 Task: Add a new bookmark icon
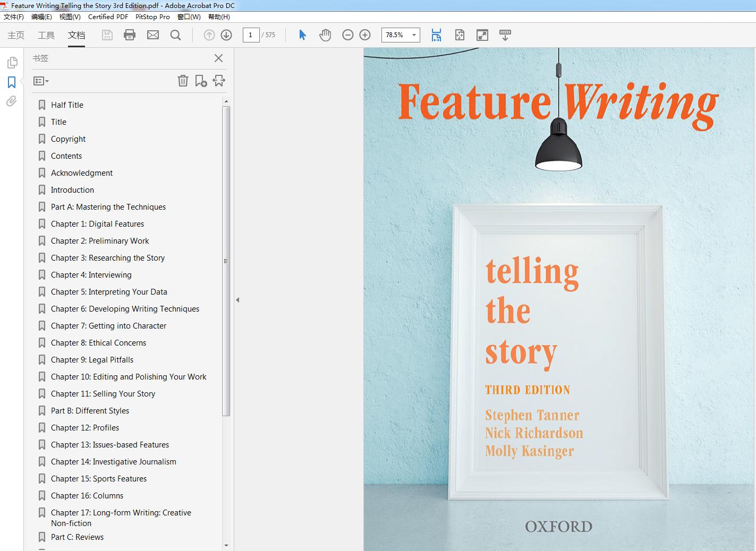(x=201, y=81)
